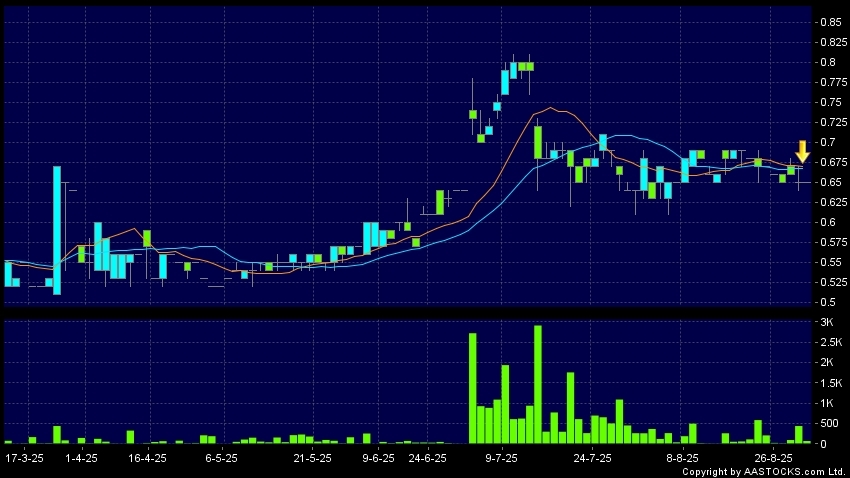
Task: Click the 24-7-25 date label
Action: 592,458
